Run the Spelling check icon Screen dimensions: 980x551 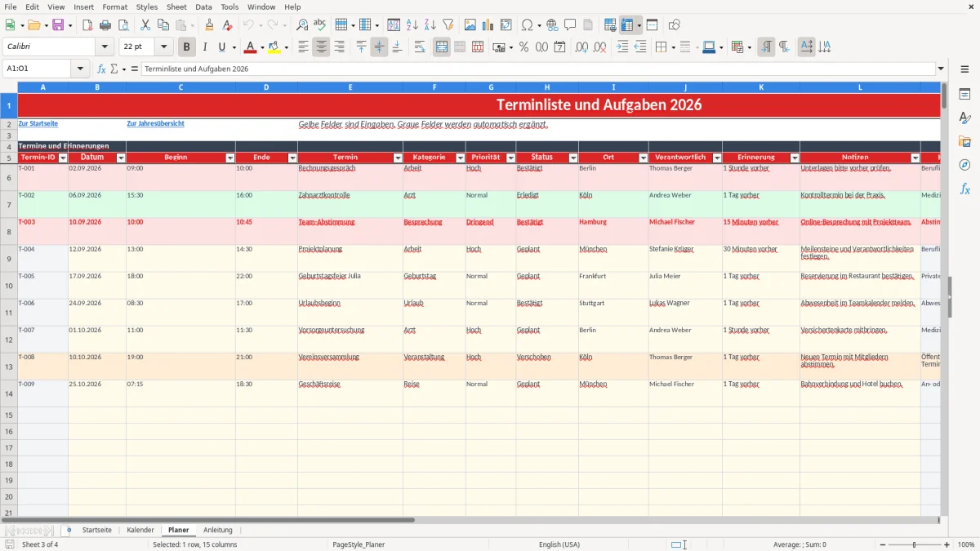[x=320, y=25]
